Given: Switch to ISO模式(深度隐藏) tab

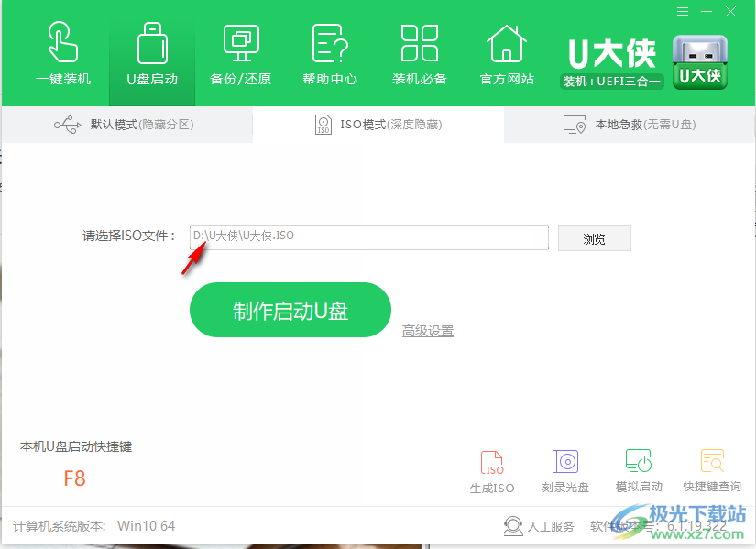Looking at the screenshot, I should [x=378, y=125].
